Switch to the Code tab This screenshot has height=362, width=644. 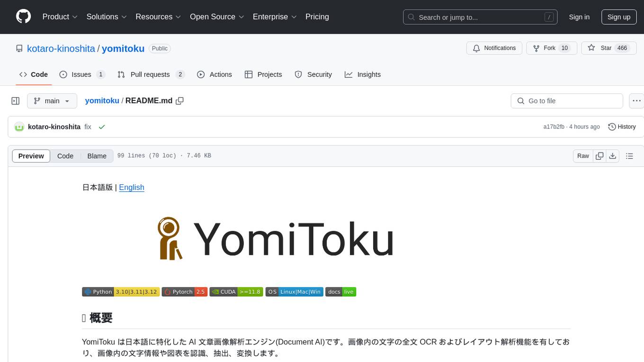click(x=34, y=74)
